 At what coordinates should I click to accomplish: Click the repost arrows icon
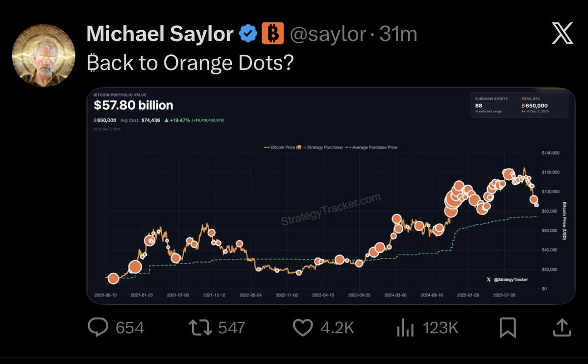click(200, 327)
